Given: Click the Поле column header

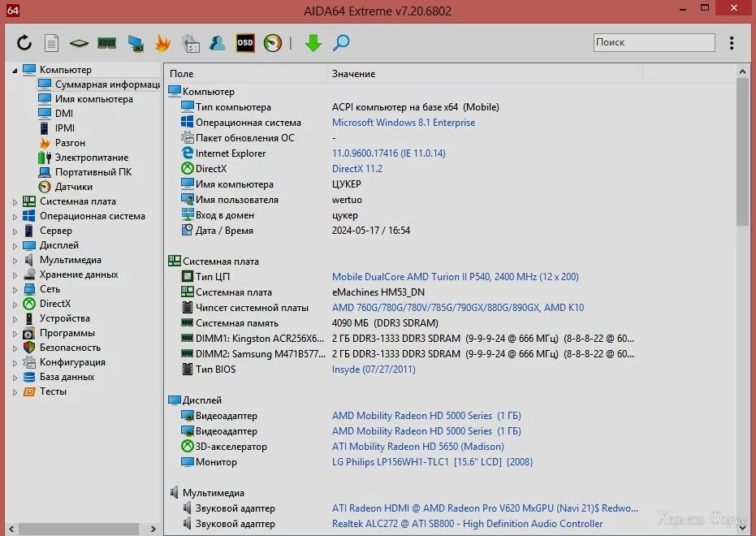Looking at the screenshot, I should 182,74.
